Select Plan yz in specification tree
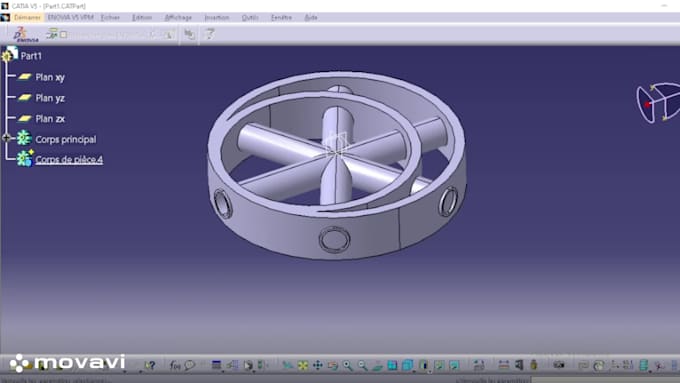 pyautogui.click(x=50, y=98)
